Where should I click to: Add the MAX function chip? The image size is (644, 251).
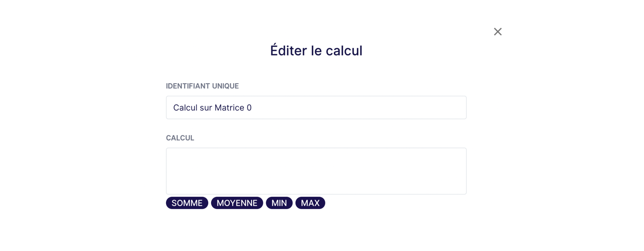310,203
